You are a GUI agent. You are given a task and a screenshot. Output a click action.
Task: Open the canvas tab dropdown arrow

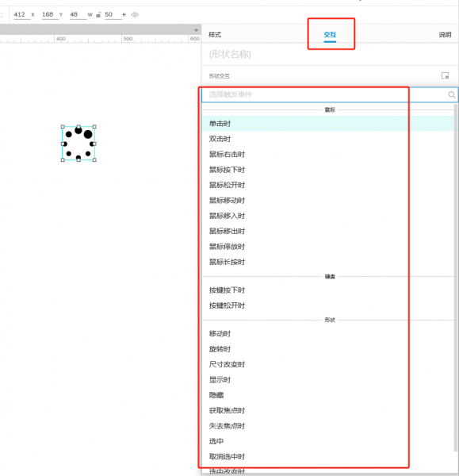tap(196, 30)
